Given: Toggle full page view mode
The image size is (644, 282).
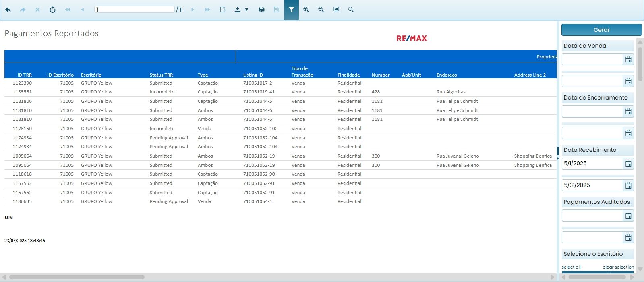Looking at the screenshot, I should click(x=336, y=10).
